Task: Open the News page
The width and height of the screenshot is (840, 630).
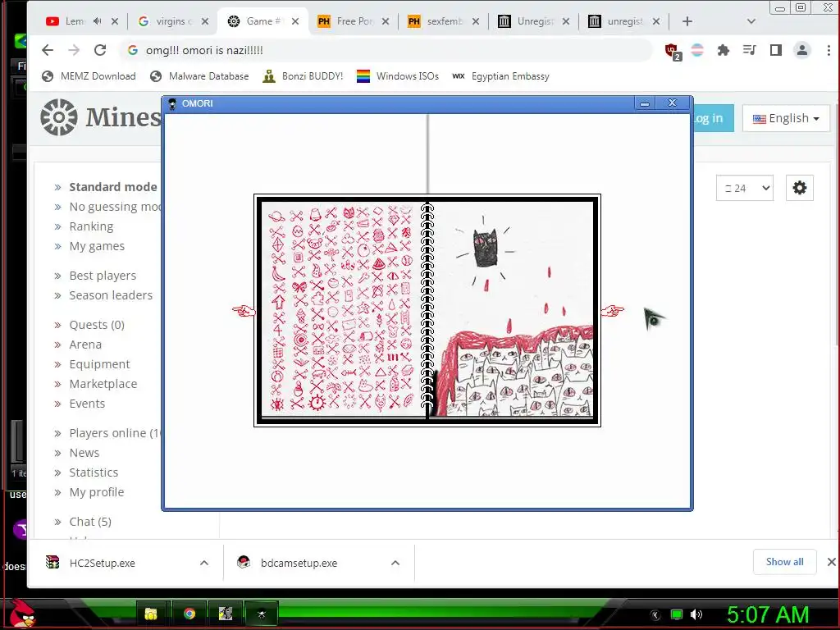Action: coord(84,453)
